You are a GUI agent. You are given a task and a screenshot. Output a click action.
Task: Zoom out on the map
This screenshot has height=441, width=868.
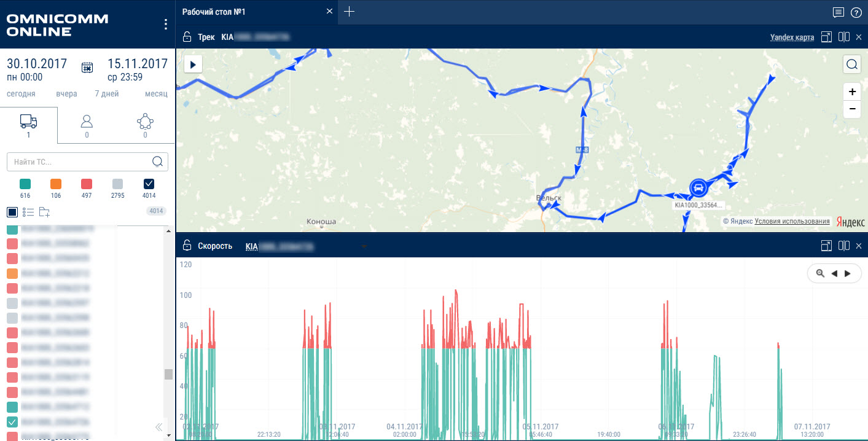[x=852, y=109]
